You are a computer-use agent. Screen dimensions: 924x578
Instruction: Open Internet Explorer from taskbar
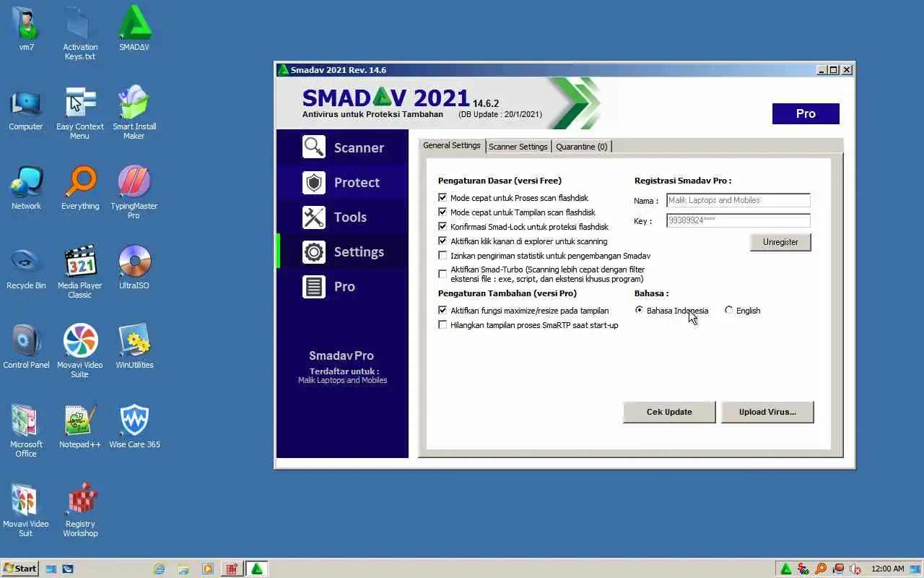pyautogui.click(x=159, y=569)
